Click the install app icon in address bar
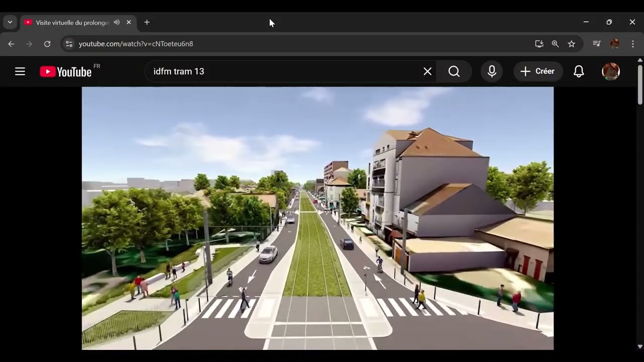Image resolution: width=644 pixels, height=362 pixels. pyautogui.click(x=539, y=44)
